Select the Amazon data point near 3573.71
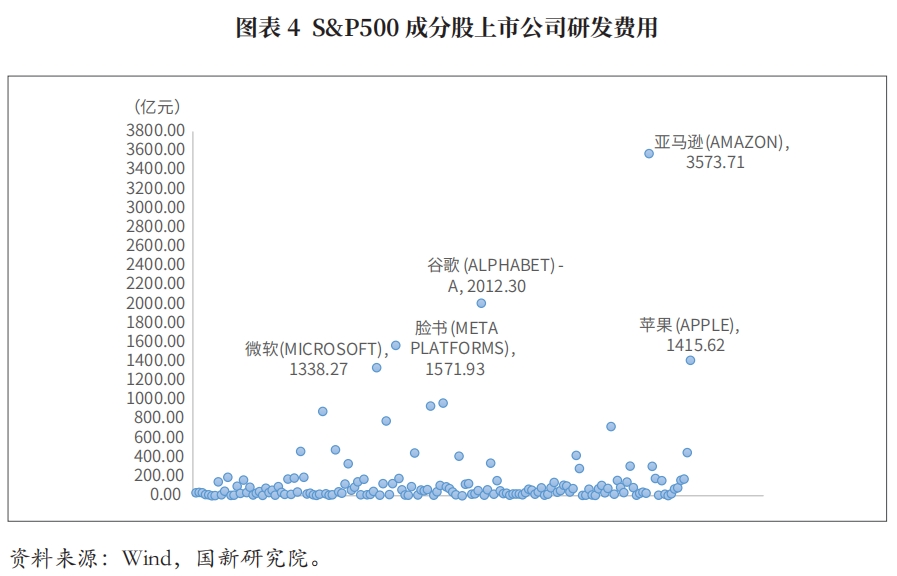This screenshot has width=897, height=576. (x=649, y=153)
